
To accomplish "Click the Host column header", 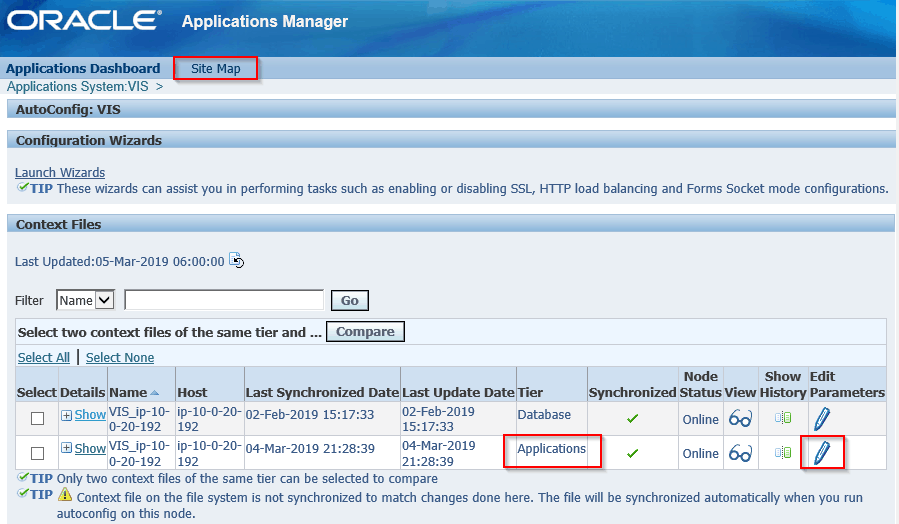I will pyautogui.click(x=192, y=393).
